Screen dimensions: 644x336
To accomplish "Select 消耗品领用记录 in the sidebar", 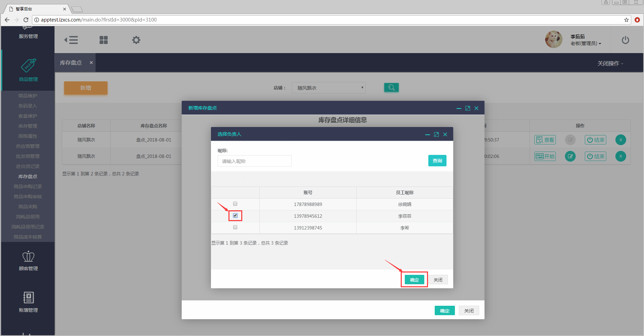I will [x=28, y=227].
